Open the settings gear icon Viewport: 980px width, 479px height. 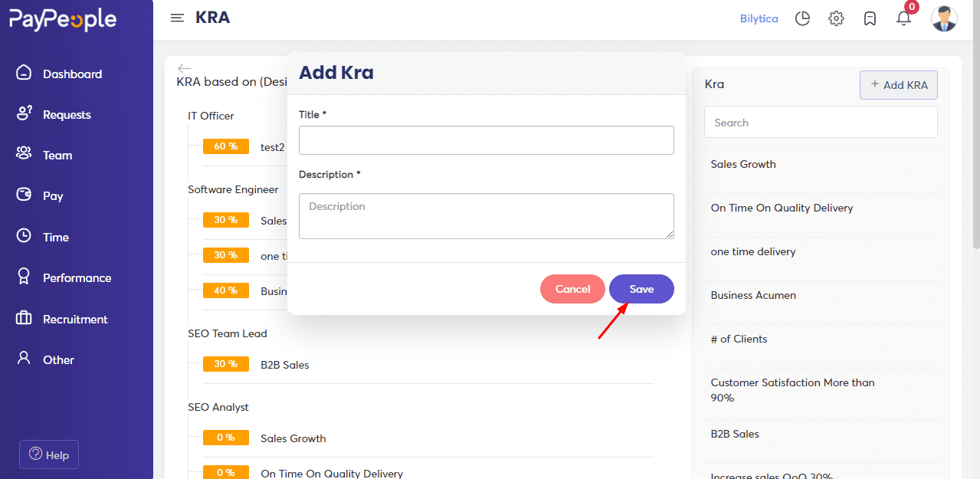point(836,18)
